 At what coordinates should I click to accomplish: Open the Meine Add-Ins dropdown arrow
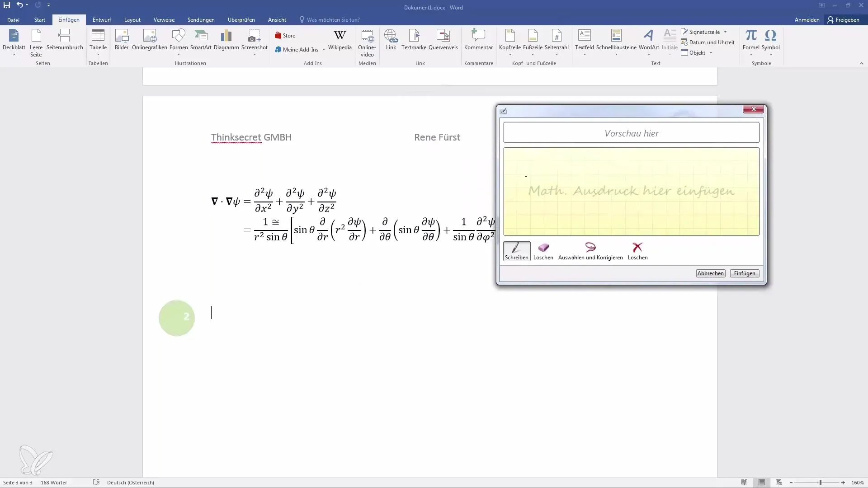tap(324, 50)
